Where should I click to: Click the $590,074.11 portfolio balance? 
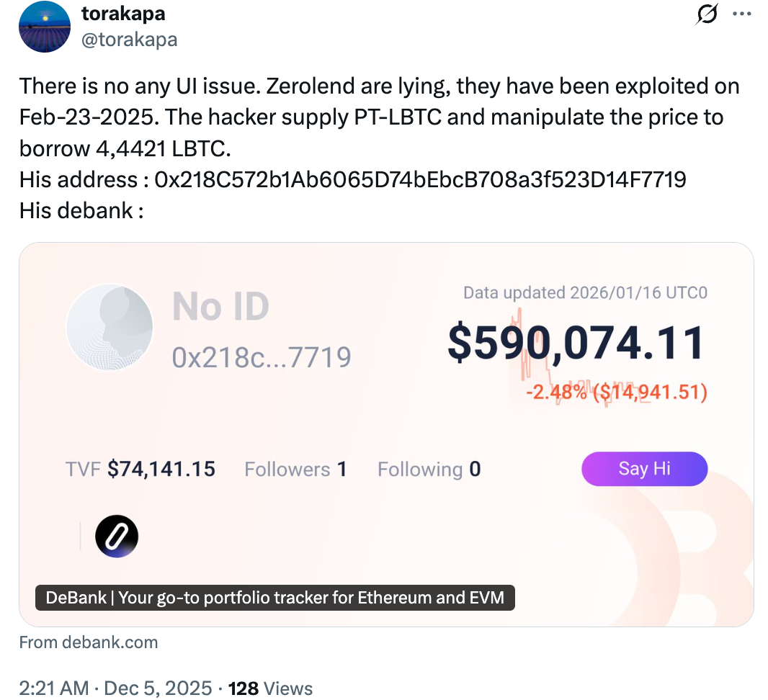576,343
